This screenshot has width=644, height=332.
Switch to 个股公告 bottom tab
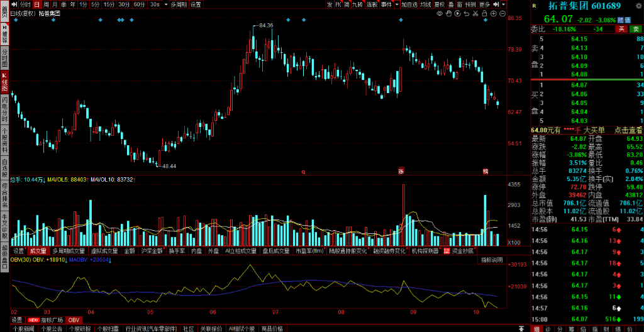tap(52, 328)
